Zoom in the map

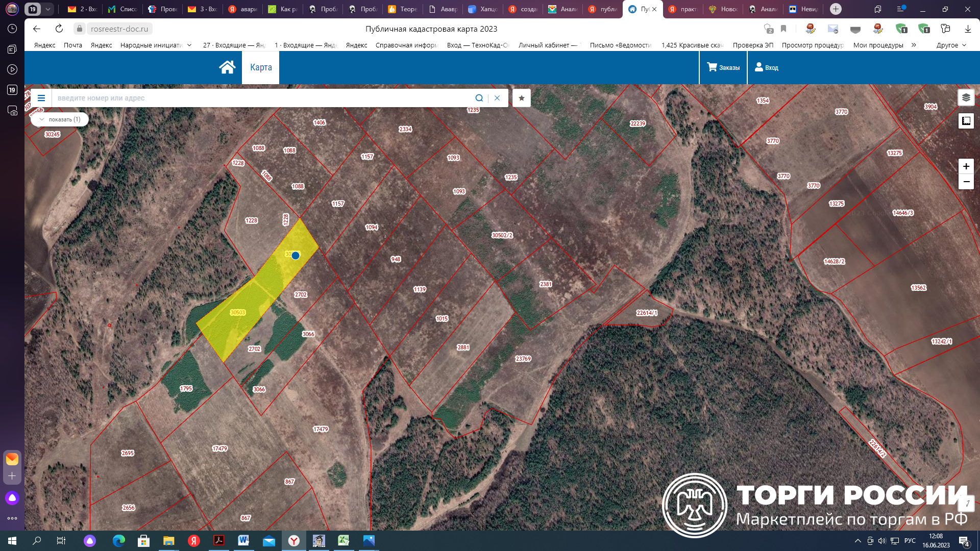pos(966,166)
